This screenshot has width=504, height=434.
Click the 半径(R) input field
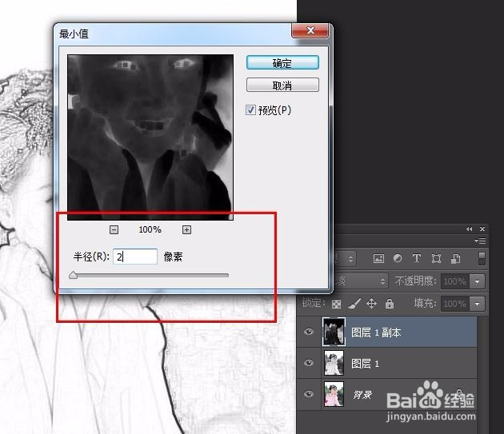click(135, 257)
